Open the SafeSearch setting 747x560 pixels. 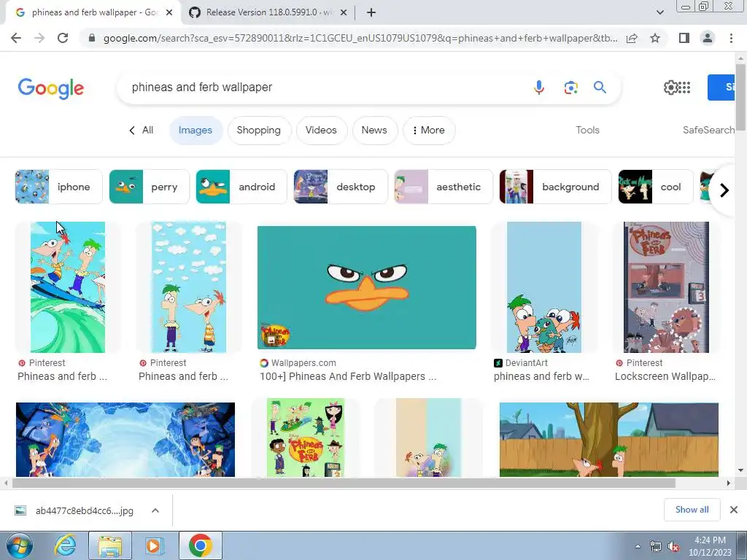pos(708,130)
